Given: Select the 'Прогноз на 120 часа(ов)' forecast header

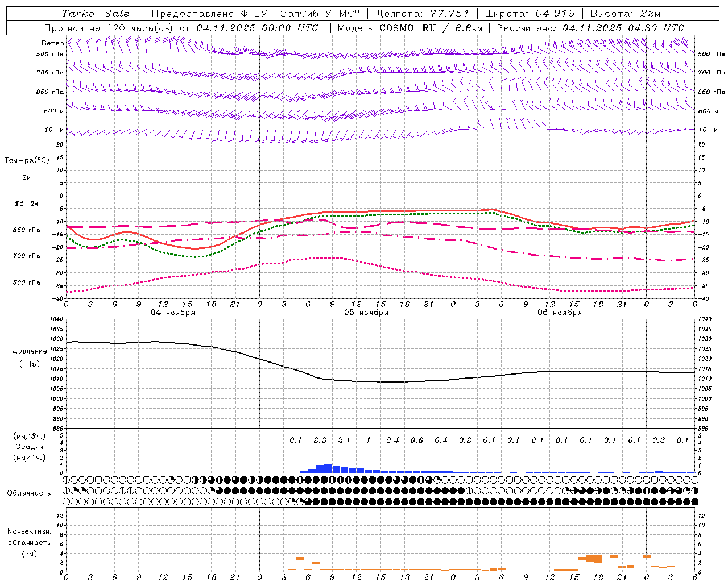Looking at the screenshot, I should (x=110, y=28).
